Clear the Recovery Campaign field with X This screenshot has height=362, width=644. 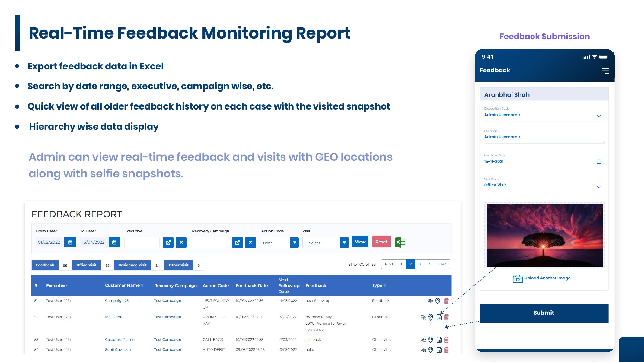click(250, 243)
